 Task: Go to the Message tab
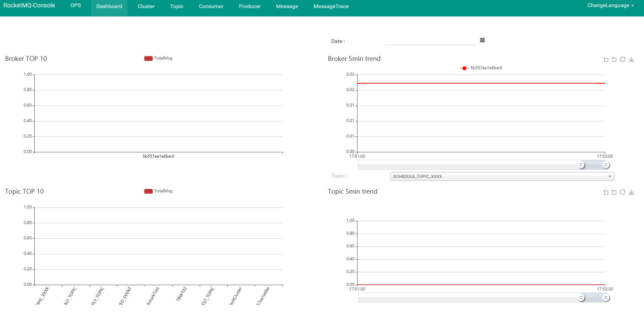(287, 6)
